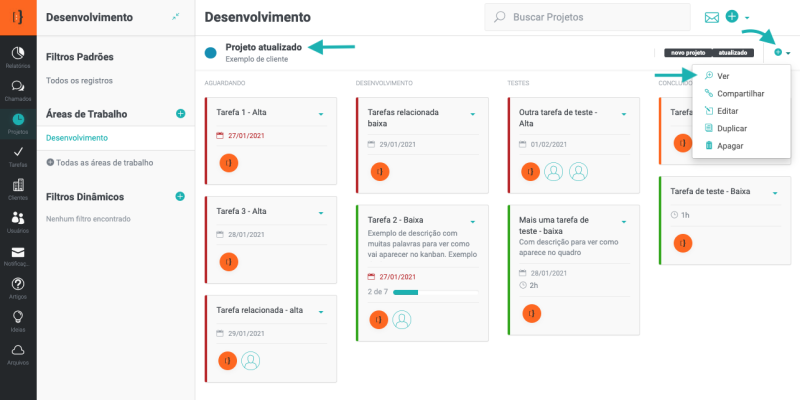
Task: Select the Tarefas checkmark icon
Action: tap(18, 155)
